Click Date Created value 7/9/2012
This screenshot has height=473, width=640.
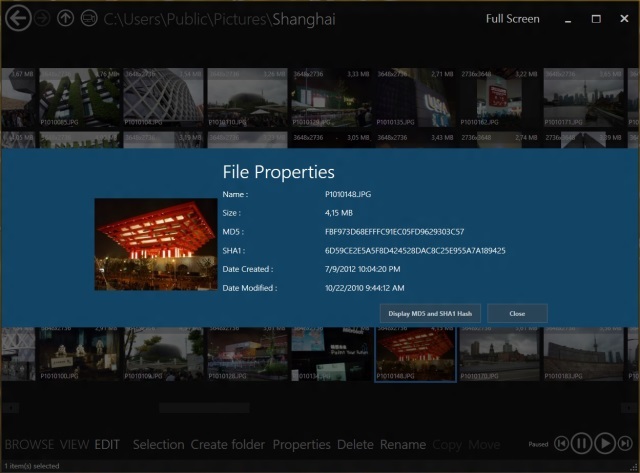click(362, 269)
